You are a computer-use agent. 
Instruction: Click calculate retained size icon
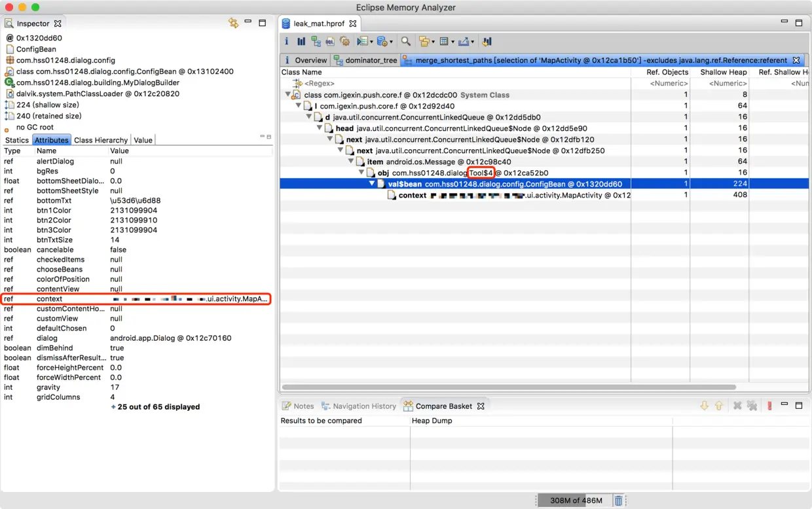click(443, 41)
